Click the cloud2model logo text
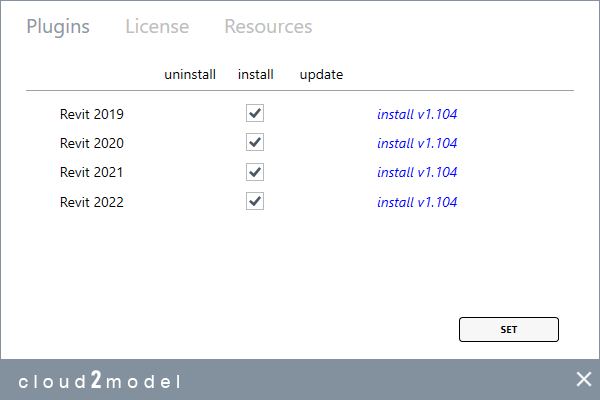The width and height of the screenshot is (600, 400). click(x=100, y=380)
